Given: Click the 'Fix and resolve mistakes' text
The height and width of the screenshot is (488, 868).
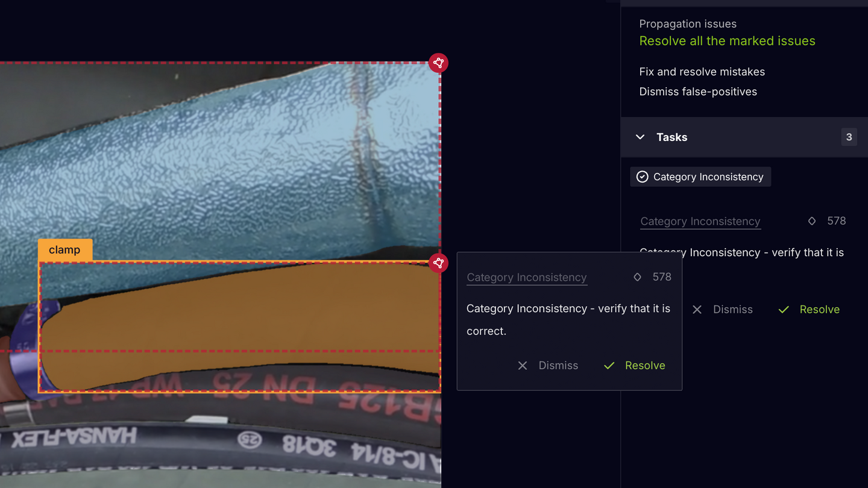Looking at the screenshot, I should pyautogui.click(x=702, y=72).
